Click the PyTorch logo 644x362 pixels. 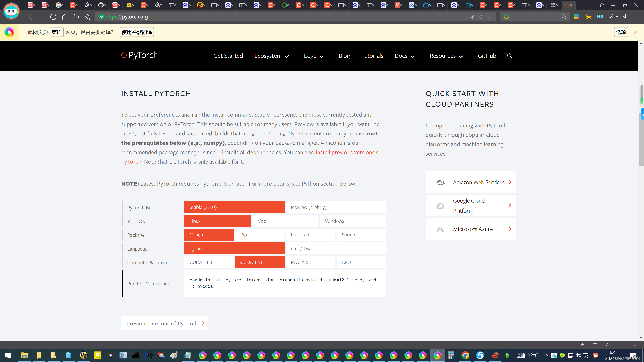(140, 55)
